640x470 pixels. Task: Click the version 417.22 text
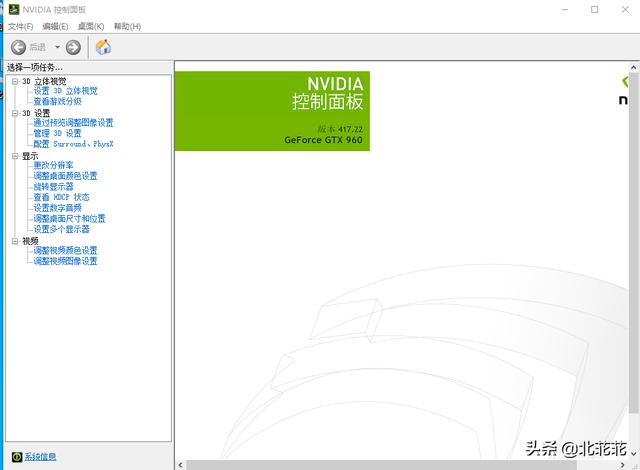pyautogui.click(x=340, y=129)
